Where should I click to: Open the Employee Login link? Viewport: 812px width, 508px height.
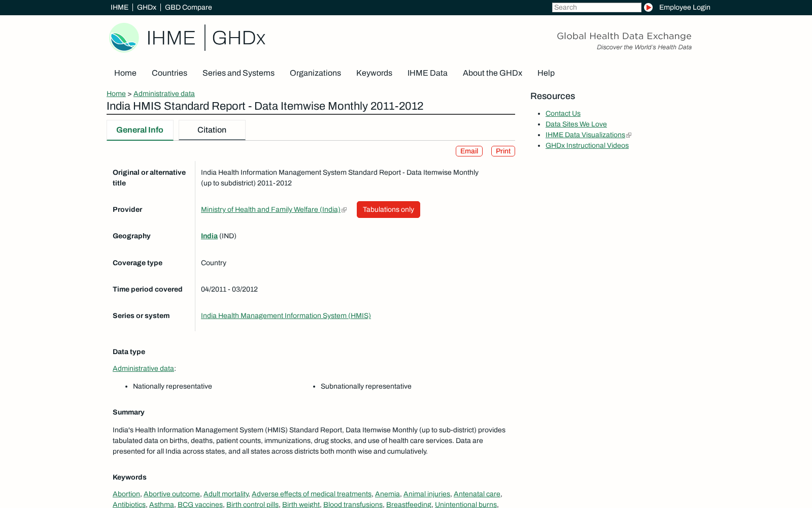[685, 7]
